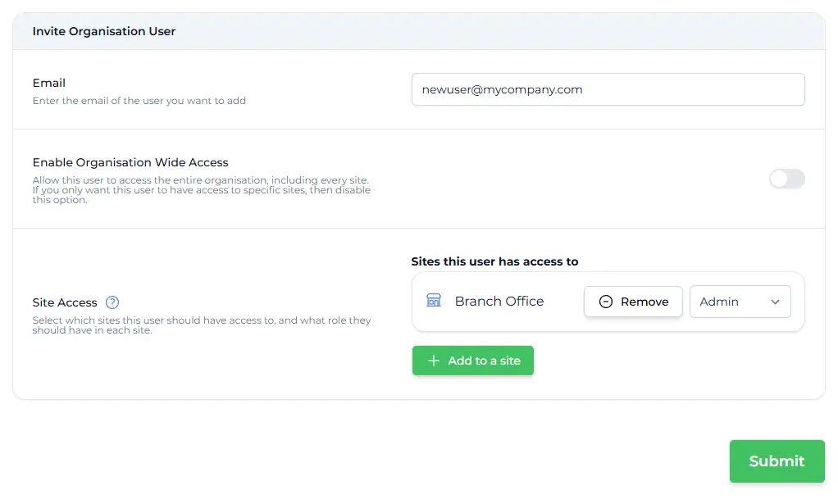
Task: Submit the invite form
Action: (776, 461)
